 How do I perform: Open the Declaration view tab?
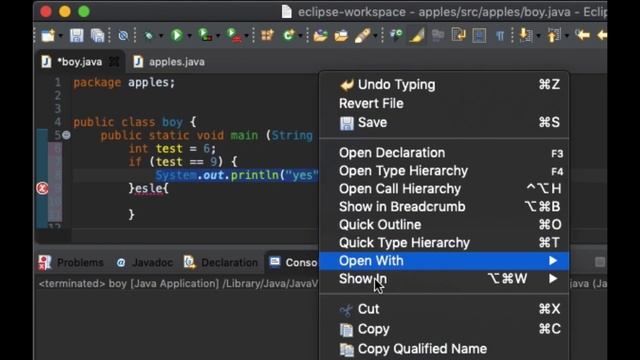click(221, 263)
